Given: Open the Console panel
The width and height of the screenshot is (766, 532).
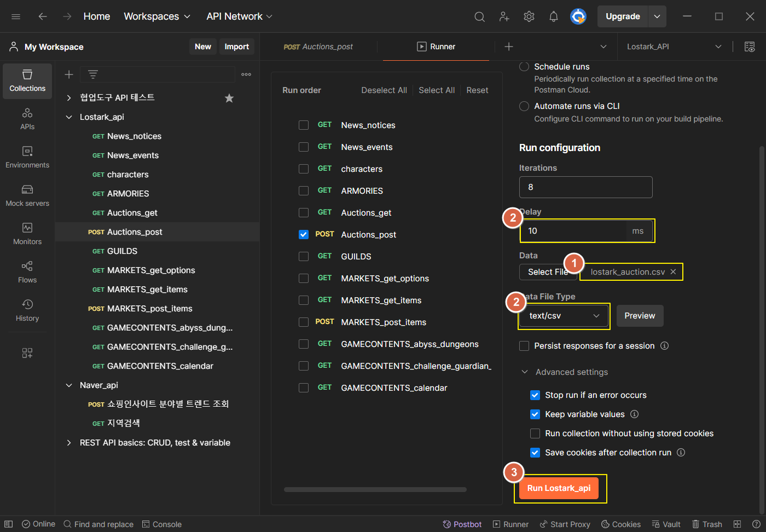Looking at the screenshot, I should (162, 524).
